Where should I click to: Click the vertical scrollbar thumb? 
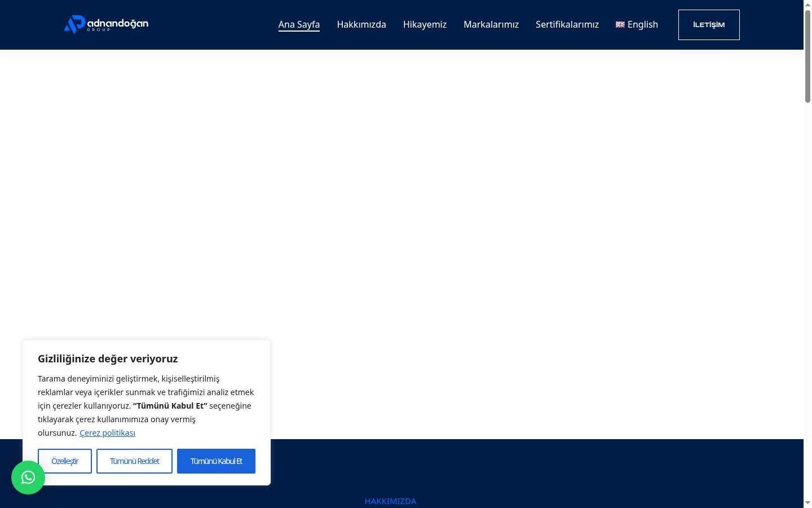[807, 55]
